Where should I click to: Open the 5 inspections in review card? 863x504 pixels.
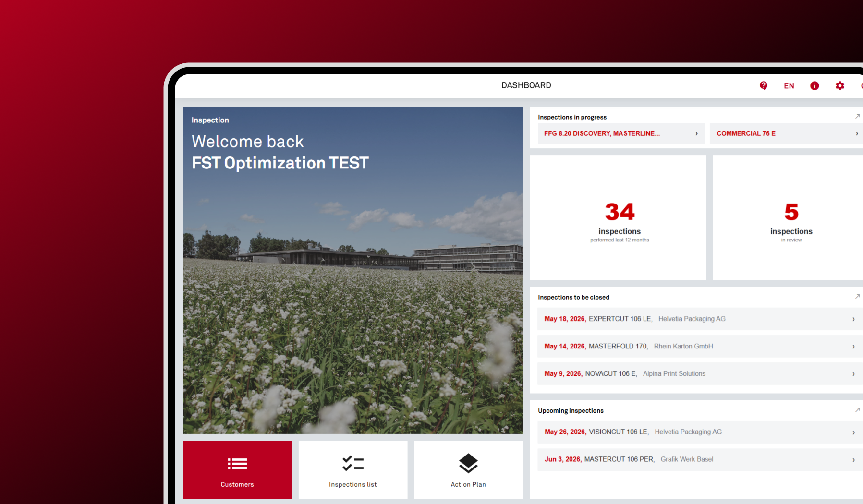click(x=788, y=217)
